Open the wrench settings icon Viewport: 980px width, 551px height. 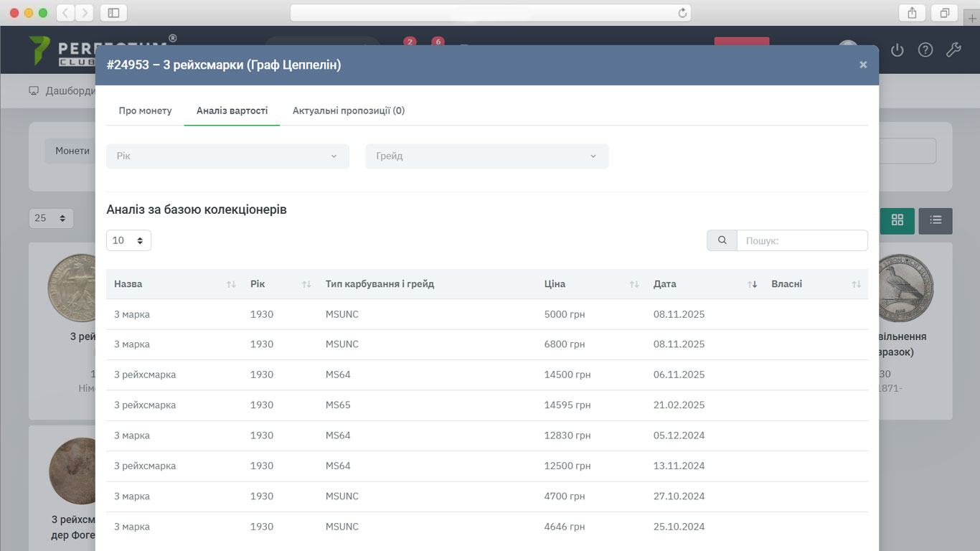(953, 50)
